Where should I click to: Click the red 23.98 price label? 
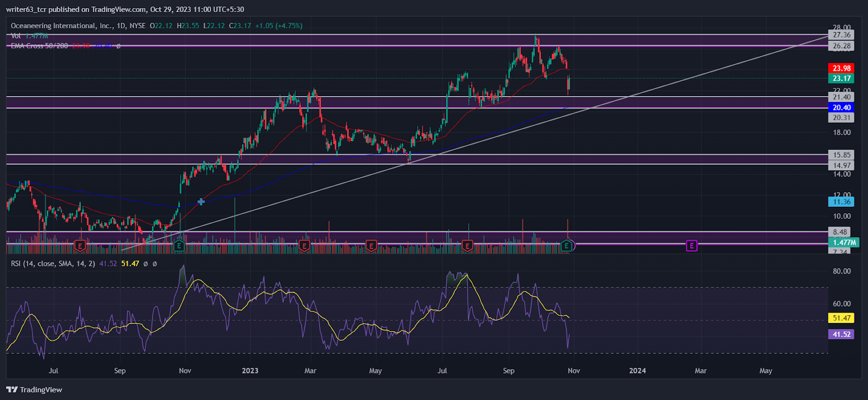coord(841,68)
